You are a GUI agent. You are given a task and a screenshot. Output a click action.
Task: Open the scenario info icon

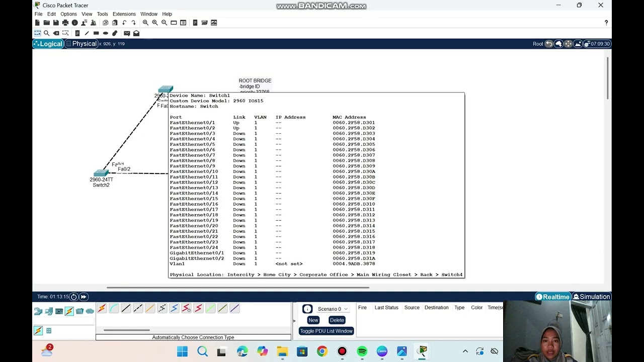(x=307, y=309)
